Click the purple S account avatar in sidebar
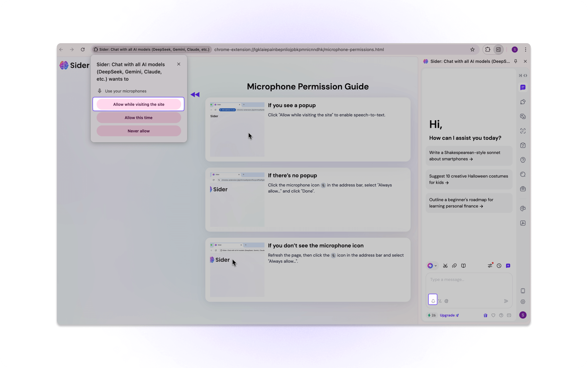The image size is (588, 368). 523,315
